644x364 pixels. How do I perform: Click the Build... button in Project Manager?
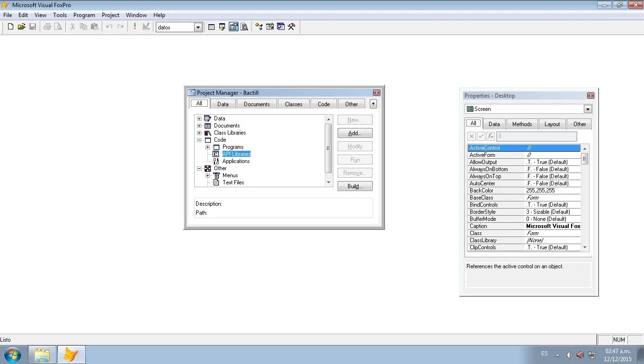coord(355,186)
